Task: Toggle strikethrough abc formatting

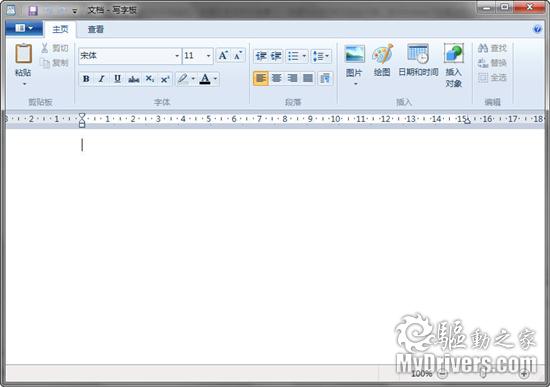Action: point(134,79)
